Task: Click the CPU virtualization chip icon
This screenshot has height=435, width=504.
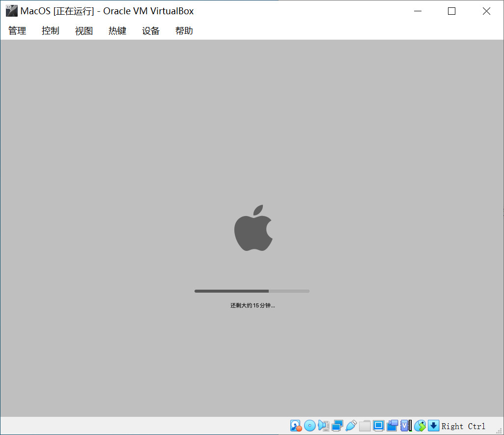Action: tap(406, 426)
